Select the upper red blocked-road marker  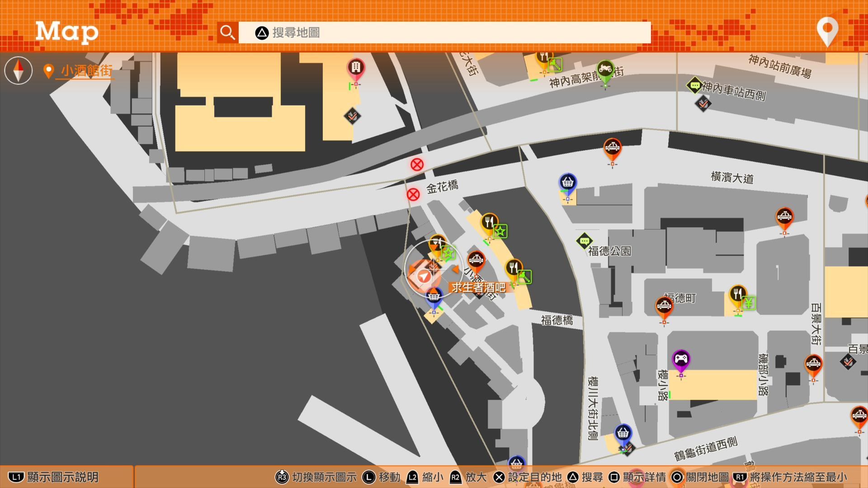[417, 164]
